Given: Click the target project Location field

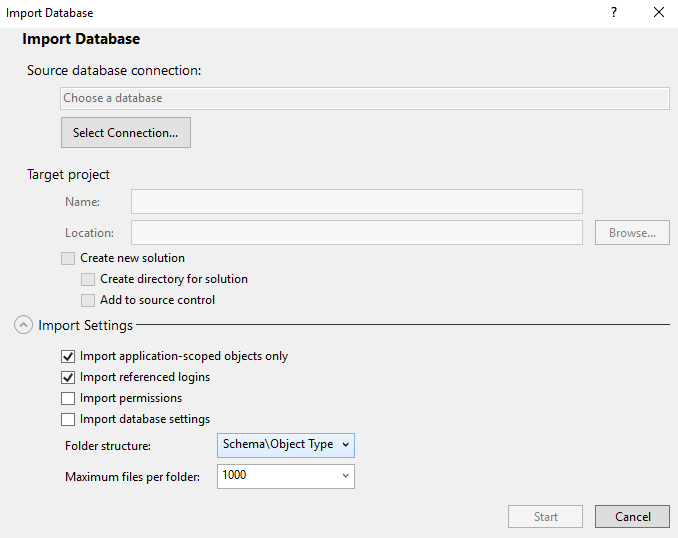Looking at the screenshot, I should pyautogui.click(x=356, y=233).
